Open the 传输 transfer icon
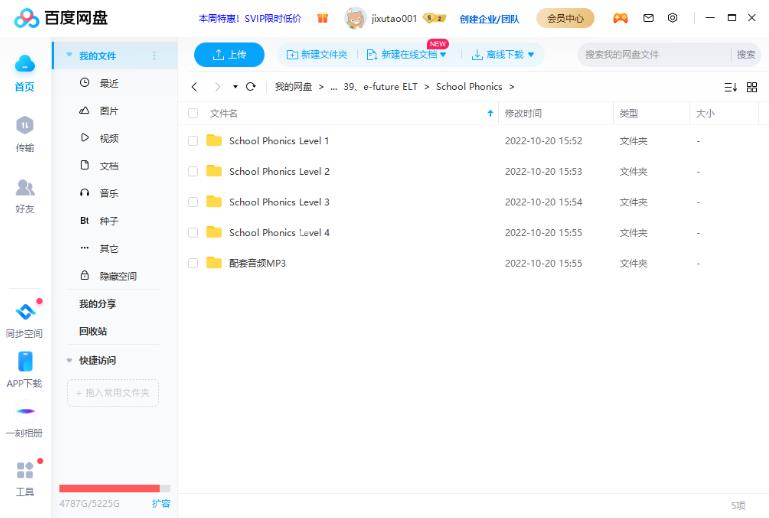This screenshot has width=769, height=518. coord(25,133)
